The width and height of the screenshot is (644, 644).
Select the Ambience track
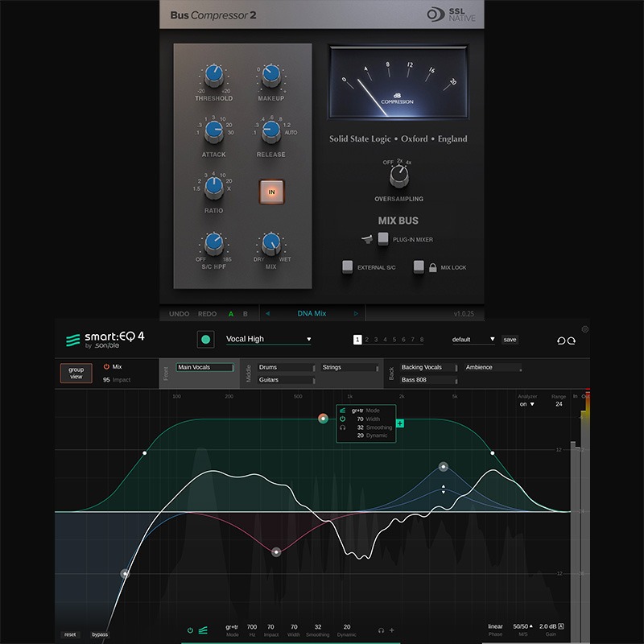493,367
